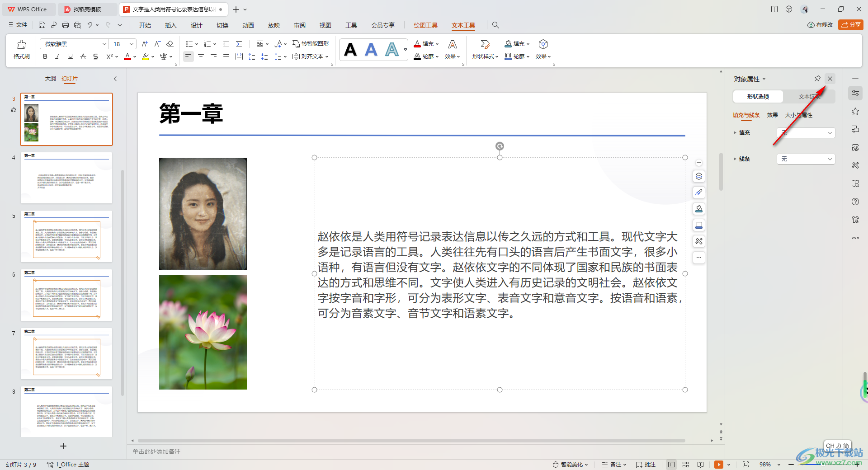Open the search magnifier icon
868x470 pixels.
pos(495,25)
